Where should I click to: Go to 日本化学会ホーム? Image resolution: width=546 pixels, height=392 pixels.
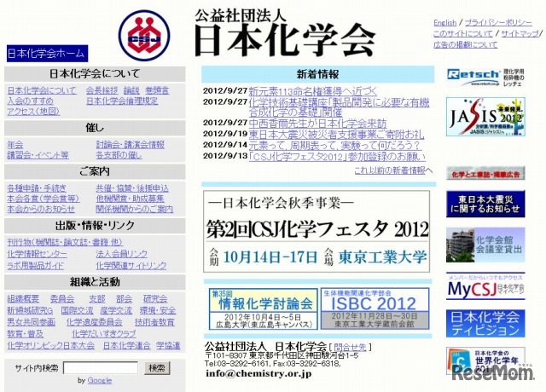pos(47,54)
